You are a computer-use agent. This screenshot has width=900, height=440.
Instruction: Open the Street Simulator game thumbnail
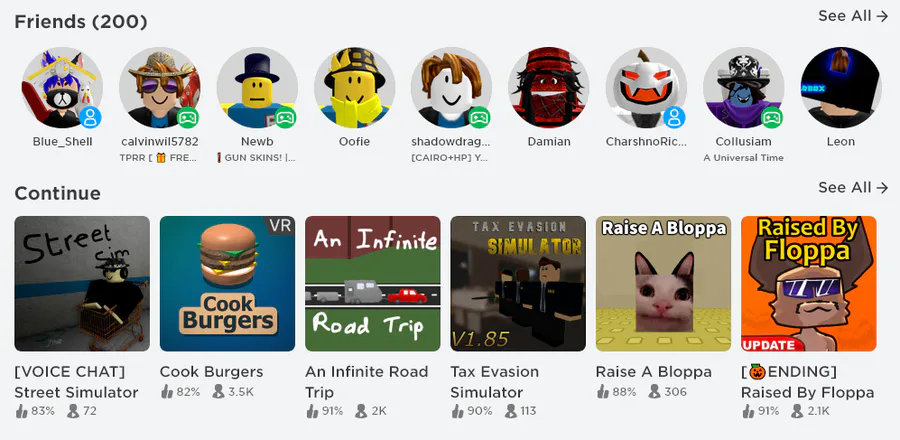click(x=82, y=283)
